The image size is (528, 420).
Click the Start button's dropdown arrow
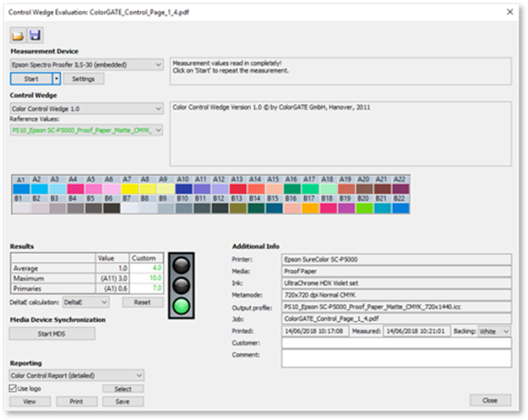tap(56, 79)
